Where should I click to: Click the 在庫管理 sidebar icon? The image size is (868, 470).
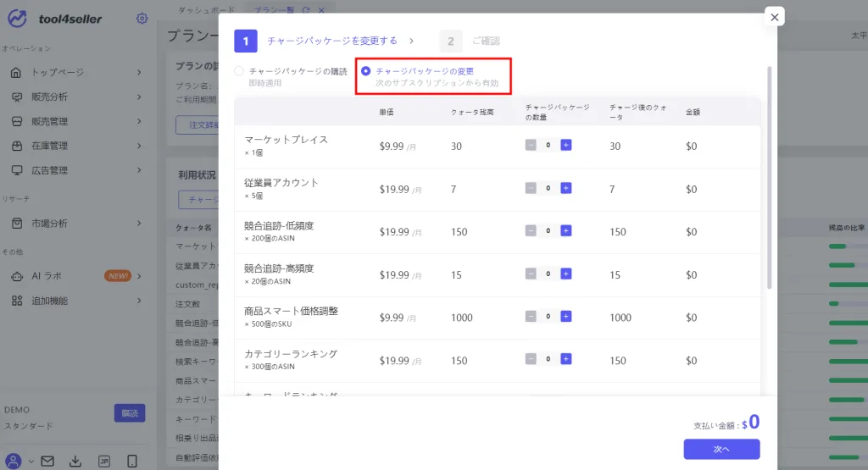pos(17,146)
